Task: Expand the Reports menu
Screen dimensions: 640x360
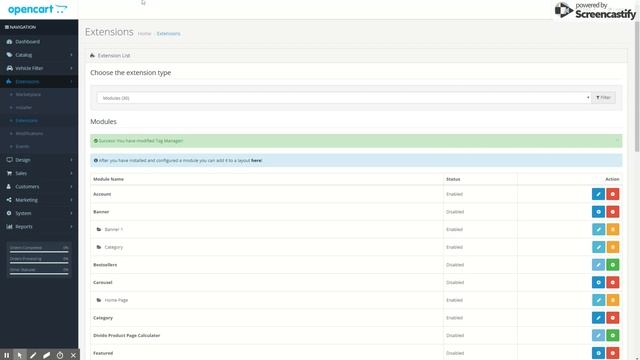Action: (x=39, y=227)
